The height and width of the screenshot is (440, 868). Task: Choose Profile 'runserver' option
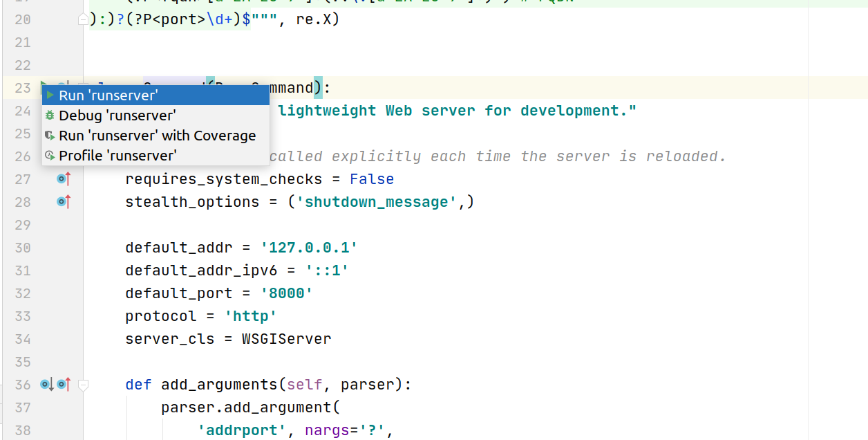tap(155, 155)
